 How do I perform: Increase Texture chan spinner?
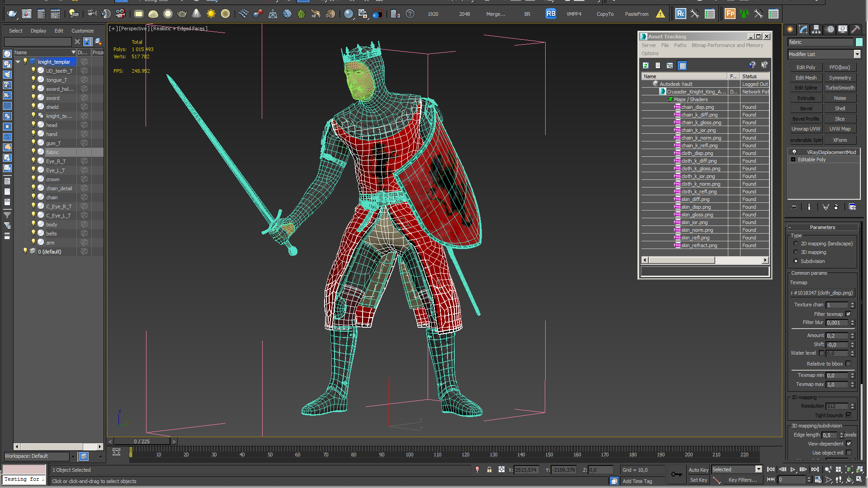point(853,303)
